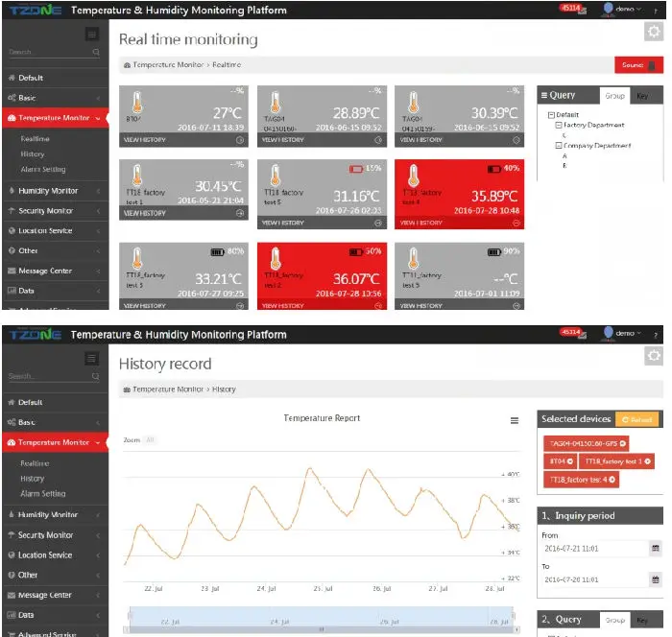Viewport: 672px width, 637px height.
Task: Switch to Key tab in Real time Query panel
Action: [641, 96]
